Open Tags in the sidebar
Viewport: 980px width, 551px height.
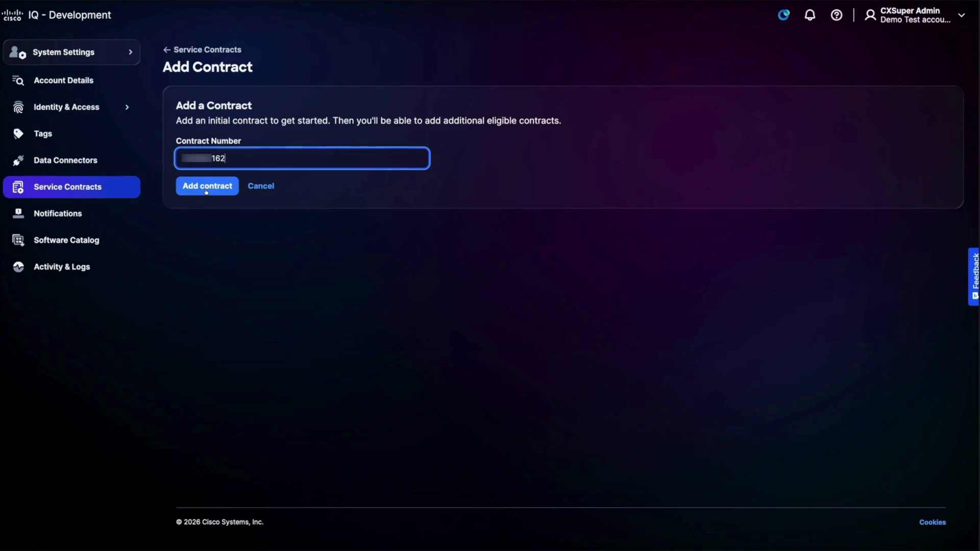[43, 134]
